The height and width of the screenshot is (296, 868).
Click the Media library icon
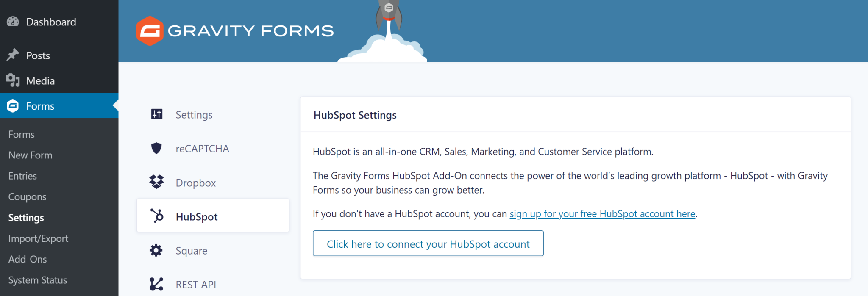(13, 80)
